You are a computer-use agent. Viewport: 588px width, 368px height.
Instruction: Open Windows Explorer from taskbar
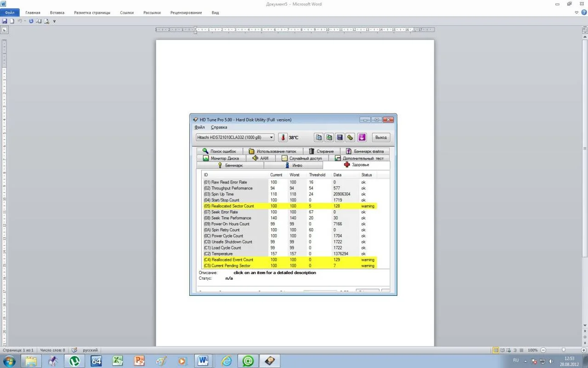click(x=31, y=361)
